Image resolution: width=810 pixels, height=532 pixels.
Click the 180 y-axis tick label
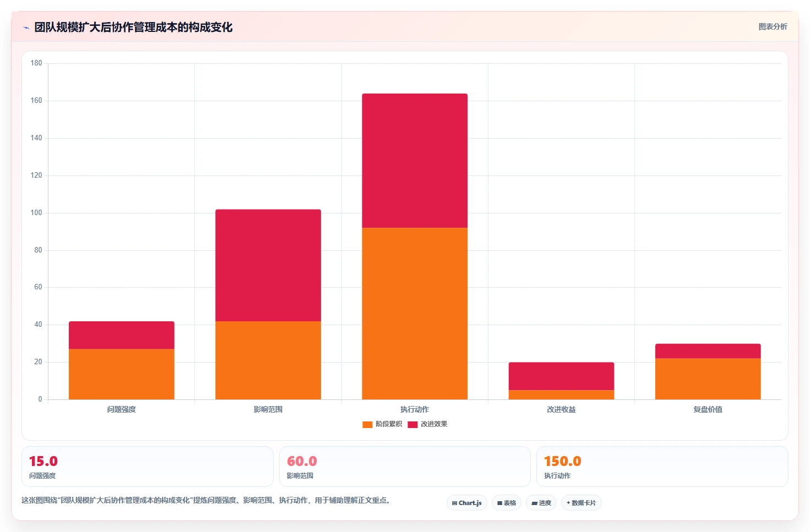(36, 63)
